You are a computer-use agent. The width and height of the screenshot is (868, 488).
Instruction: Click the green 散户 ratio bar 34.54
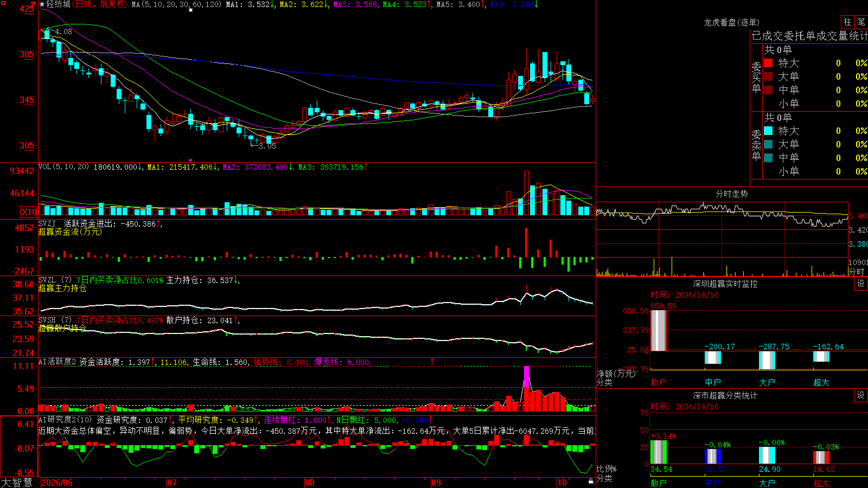click(x=658, y=452)
